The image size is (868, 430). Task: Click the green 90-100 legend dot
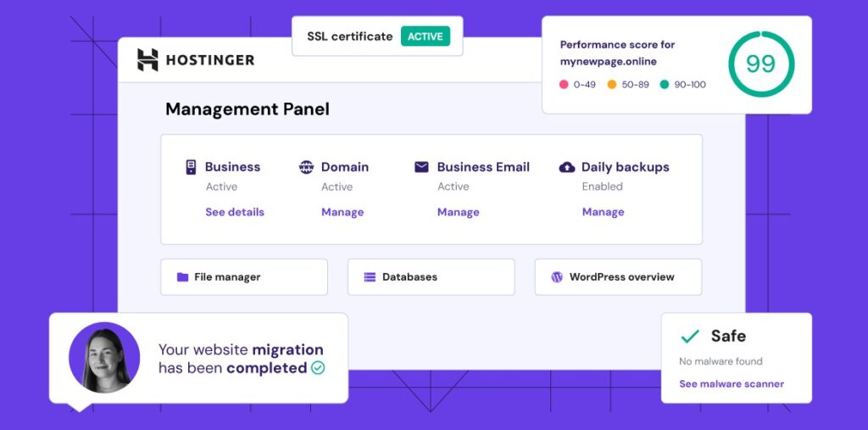click(x=665, y=85)
